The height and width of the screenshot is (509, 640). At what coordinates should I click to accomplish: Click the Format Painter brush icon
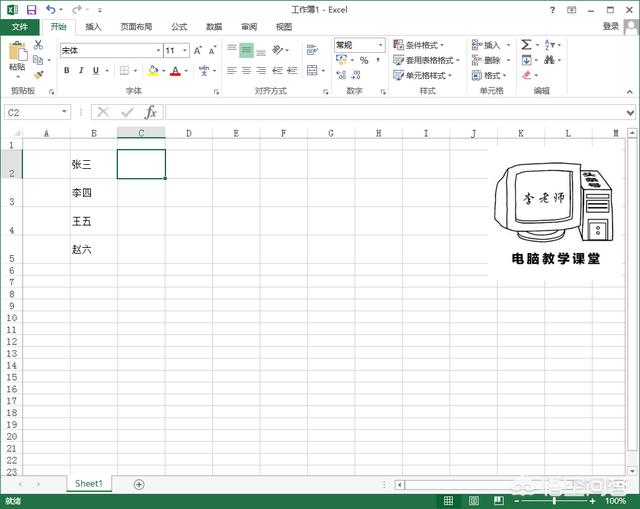38,74
